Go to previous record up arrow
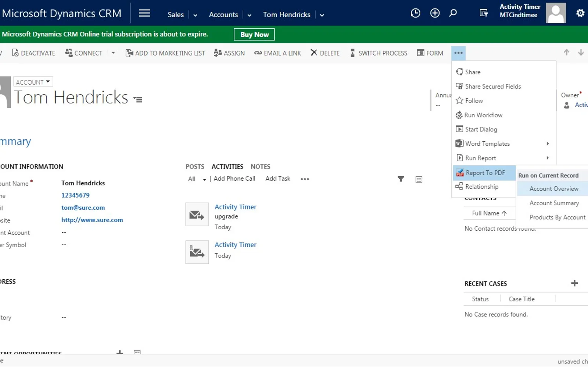The width and height of the screenshot is (588, 368). click(567, 53)
